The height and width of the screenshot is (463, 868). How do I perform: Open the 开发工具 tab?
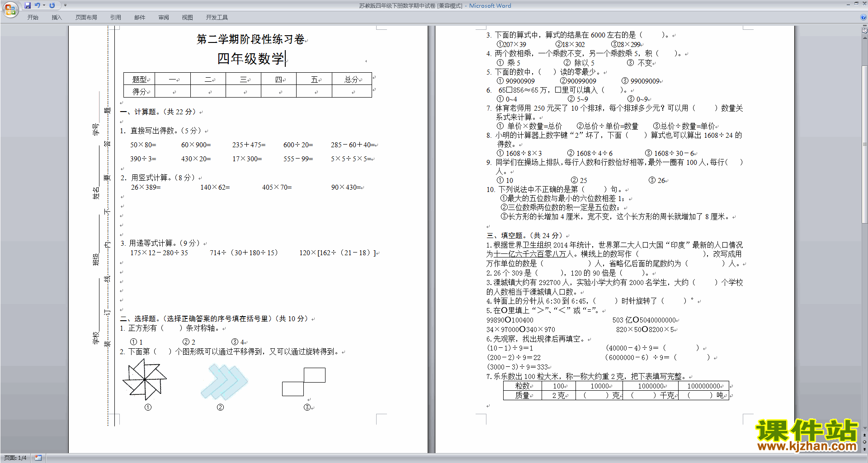[217, 18]
